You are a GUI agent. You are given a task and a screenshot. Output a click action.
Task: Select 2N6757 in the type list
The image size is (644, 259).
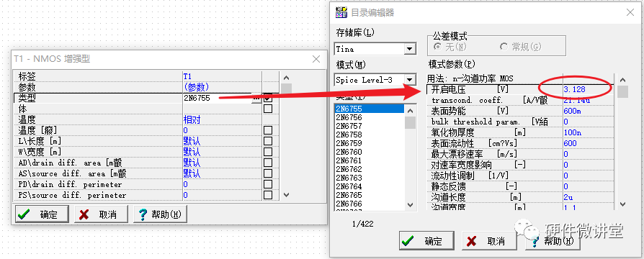369,126
